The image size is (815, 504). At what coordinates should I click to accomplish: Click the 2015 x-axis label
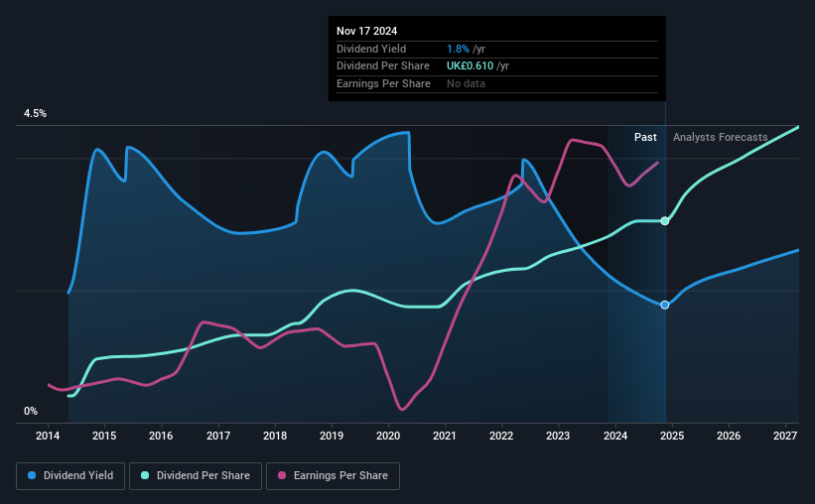104,436
